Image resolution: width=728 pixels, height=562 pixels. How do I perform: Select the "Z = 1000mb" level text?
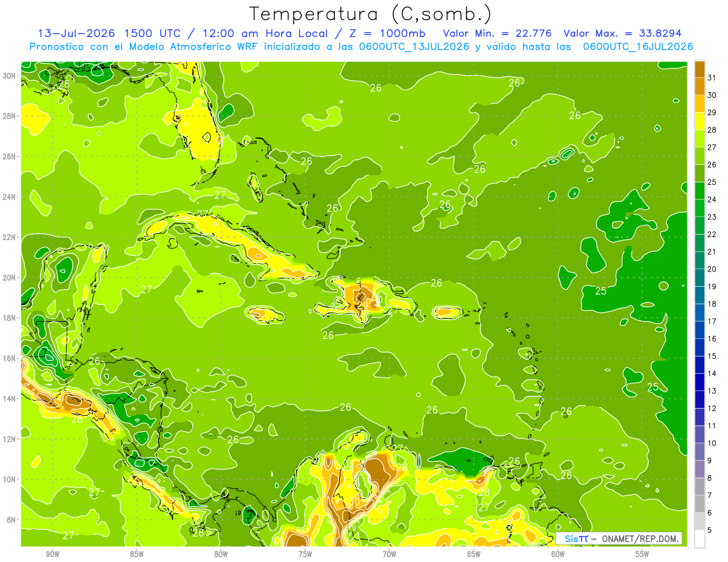pyautogui.click(x=387, y=33)
